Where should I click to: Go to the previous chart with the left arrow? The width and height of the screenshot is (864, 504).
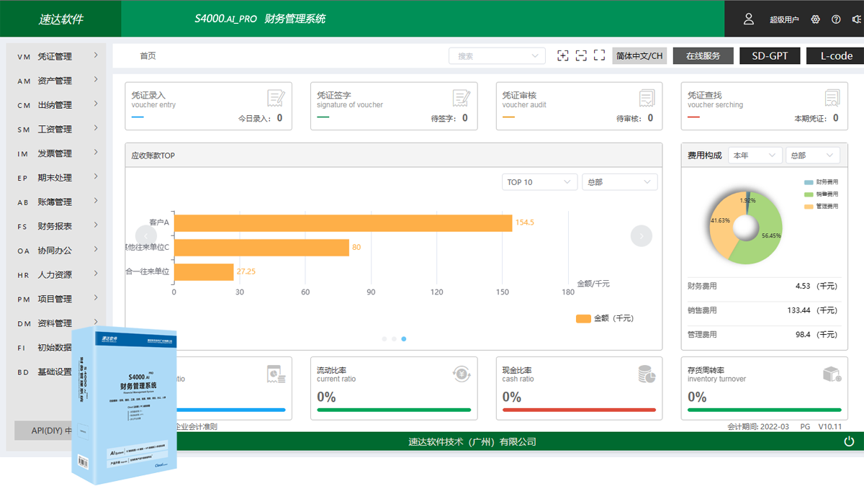pos(146,235)
